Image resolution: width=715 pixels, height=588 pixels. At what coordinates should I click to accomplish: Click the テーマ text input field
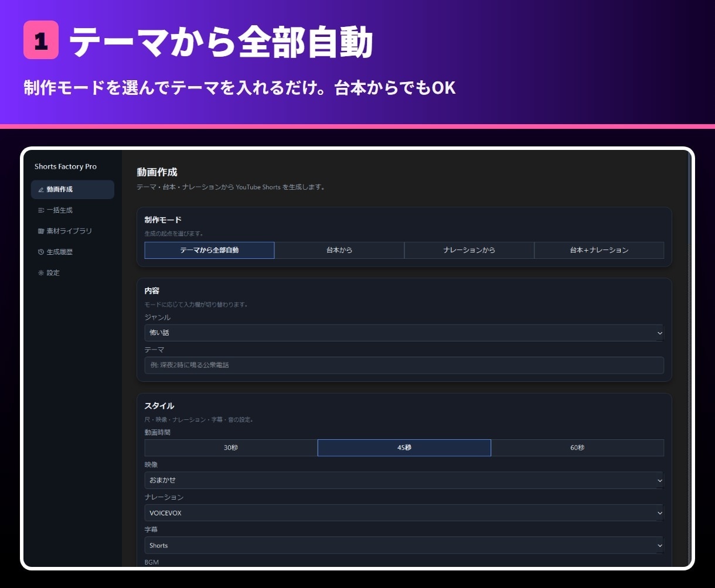point(404,365)
